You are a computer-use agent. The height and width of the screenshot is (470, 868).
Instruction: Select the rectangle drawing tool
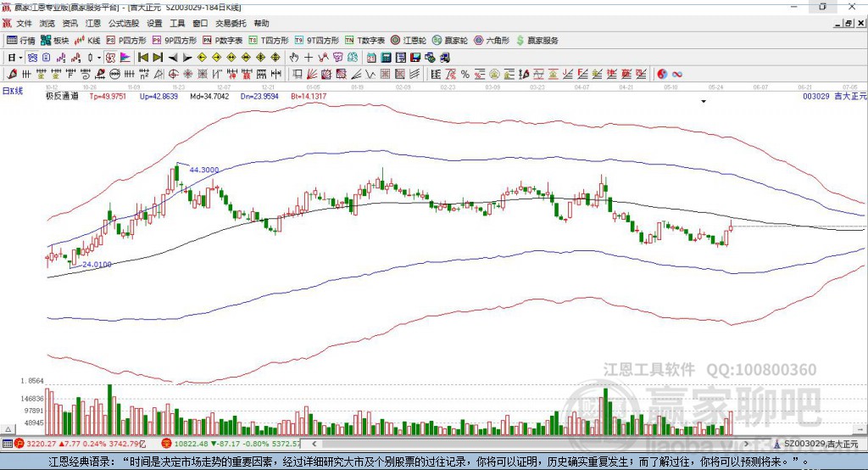coord(298,75)
